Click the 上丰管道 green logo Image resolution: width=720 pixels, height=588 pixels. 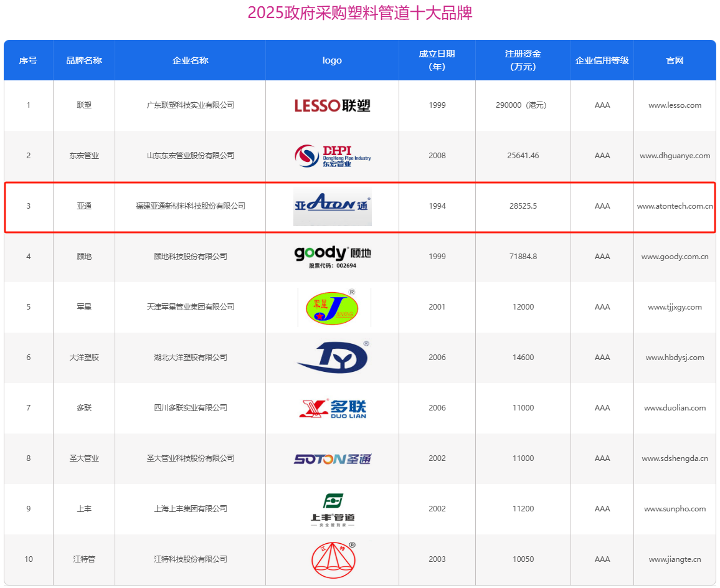tap(332, 509)
